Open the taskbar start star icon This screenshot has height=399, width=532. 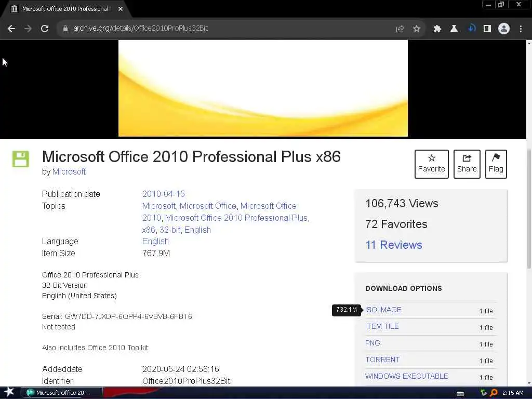(9, 392)
